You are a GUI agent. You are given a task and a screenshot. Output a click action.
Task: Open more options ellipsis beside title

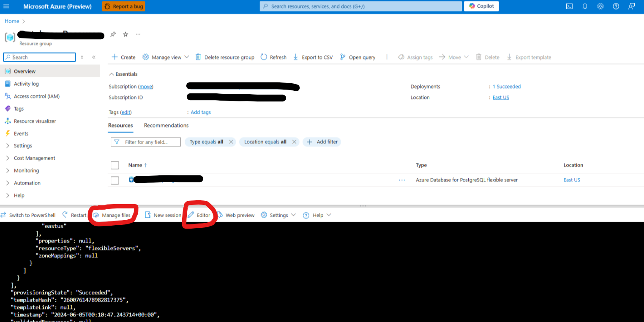pos(138,35)
